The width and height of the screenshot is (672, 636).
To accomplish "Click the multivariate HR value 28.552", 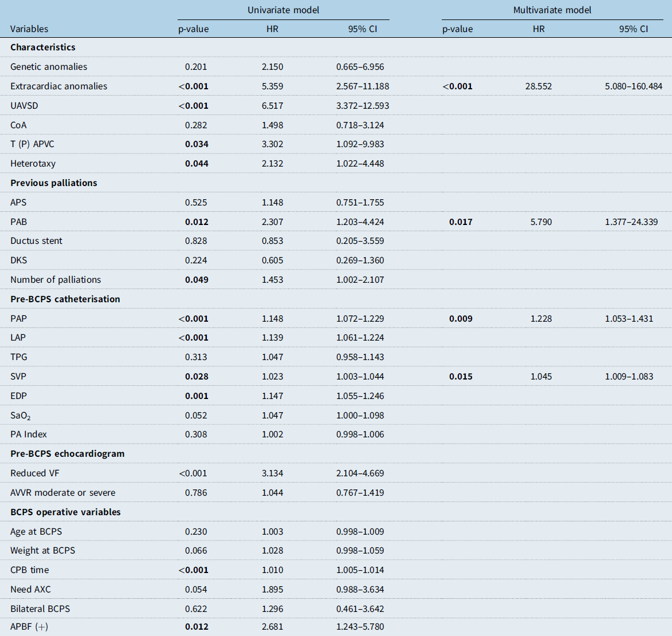I will (539, 86).
